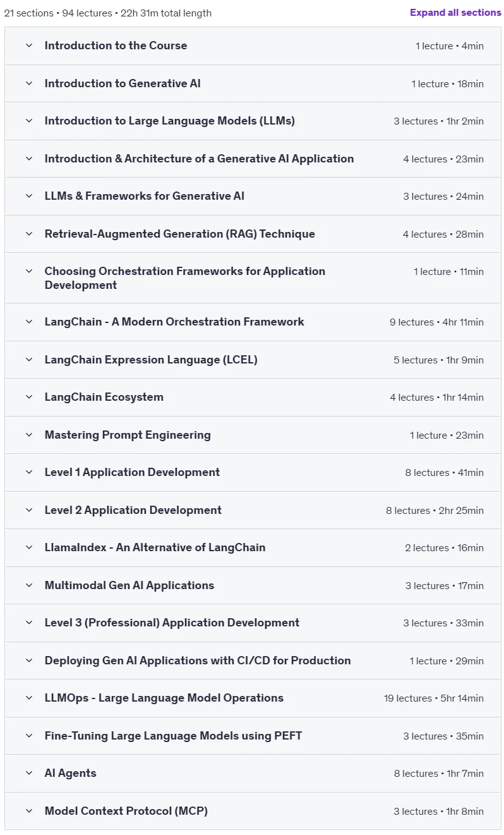504x835 pixels.
Task: Click the '3 lectures • 1hr 2min' duration
Action: (439, 121)
